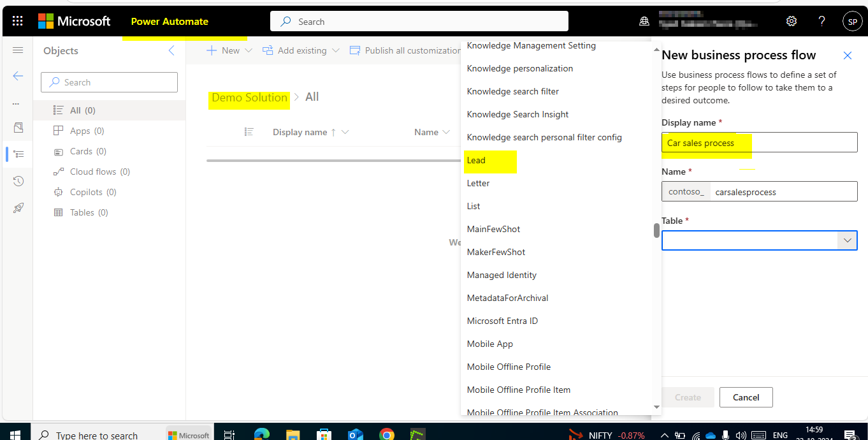This screenshot has width=868, height=440.
Task: Expand the New command dropdown
Action: (249, 50)
